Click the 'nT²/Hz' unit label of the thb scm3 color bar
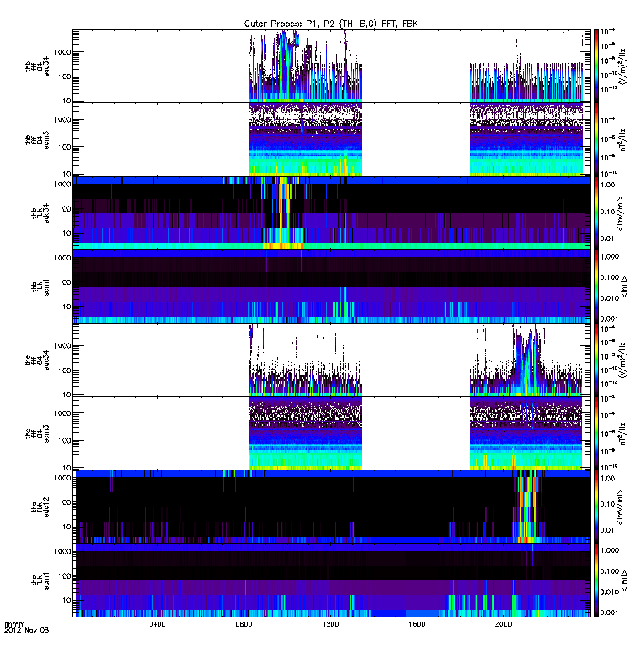630x672 pixels. (623, 139)
